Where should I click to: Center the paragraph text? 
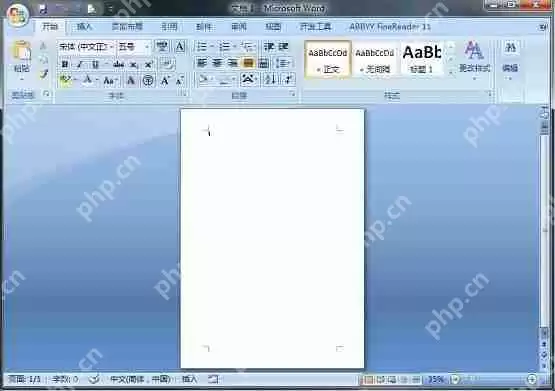click(x=217, y=63)
